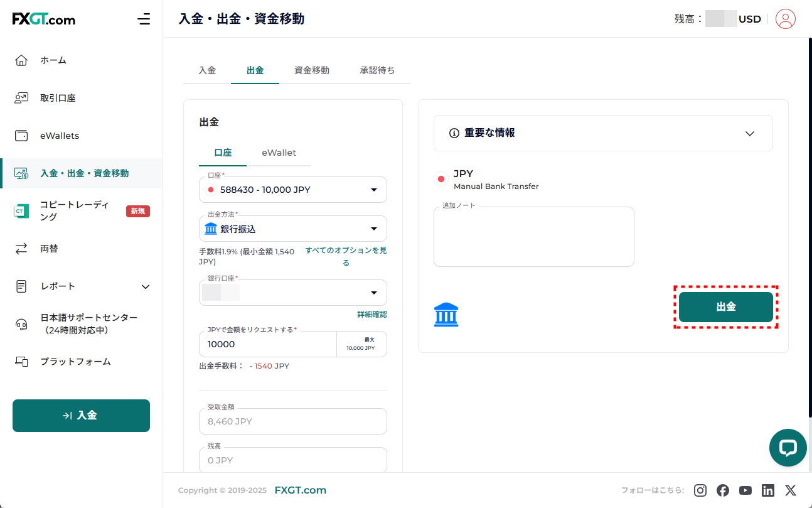
Task: Select the 口座 sub-tab
Action: 223,153
